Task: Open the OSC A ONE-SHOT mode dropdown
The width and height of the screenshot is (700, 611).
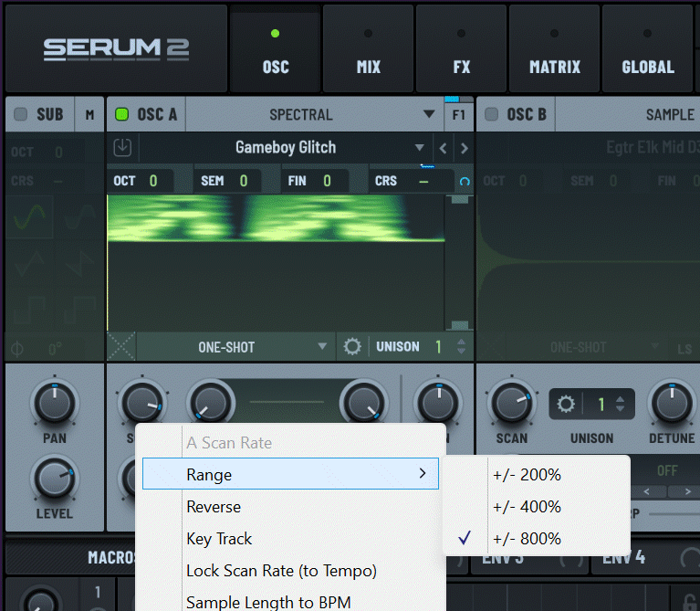Action: [235, 346]
